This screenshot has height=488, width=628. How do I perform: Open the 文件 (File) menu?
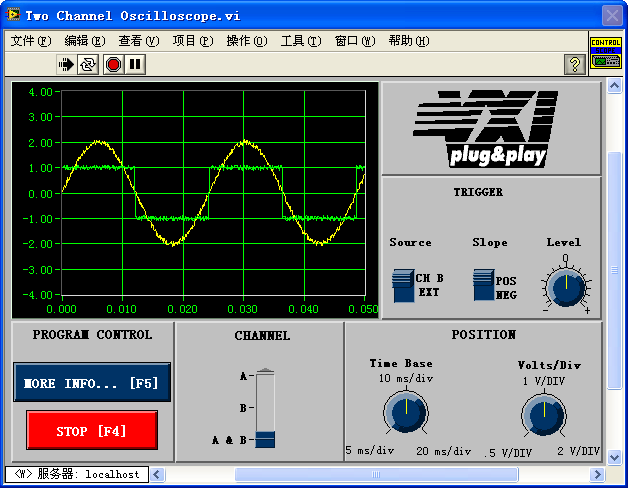[30, 41]
